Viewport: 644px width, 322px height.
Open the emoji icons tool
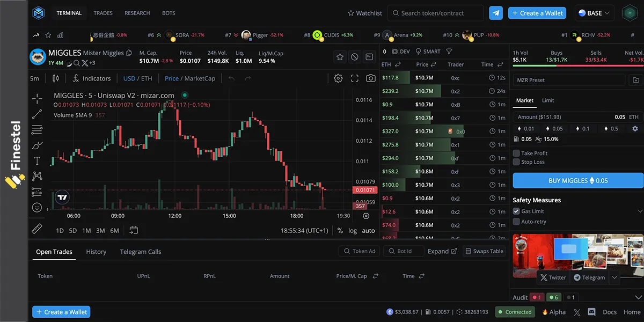pos(37,207)
